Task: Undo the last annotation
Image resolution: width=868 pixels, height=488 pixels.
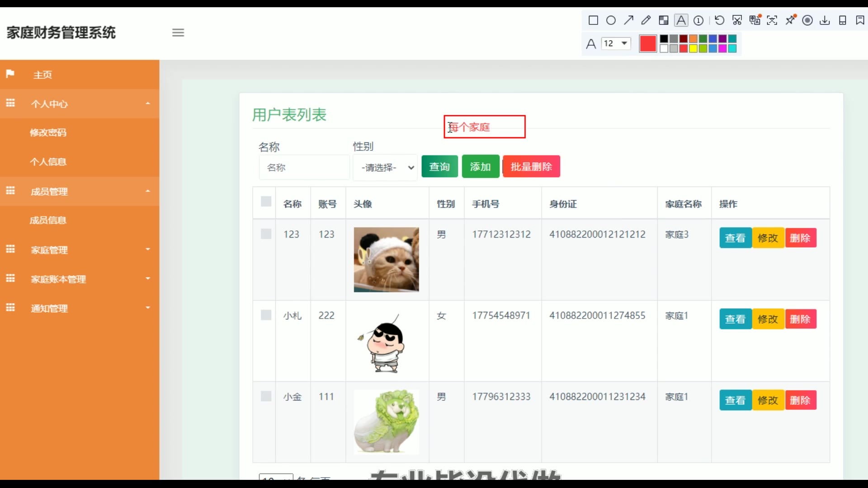Action: click(719, 20)
